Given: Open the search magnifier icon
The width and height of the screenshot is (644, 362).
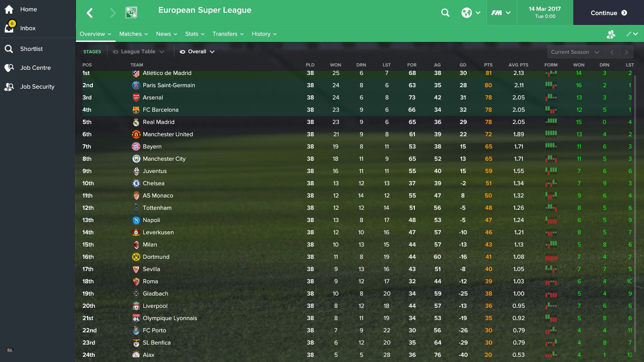Looking at the screenshot, I should click(445, 13).
